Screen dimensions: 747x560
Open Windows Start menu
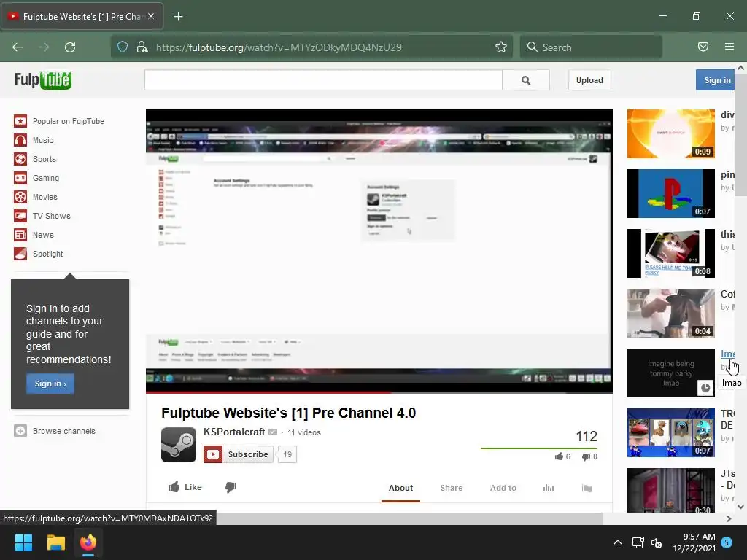click(23, 542)
